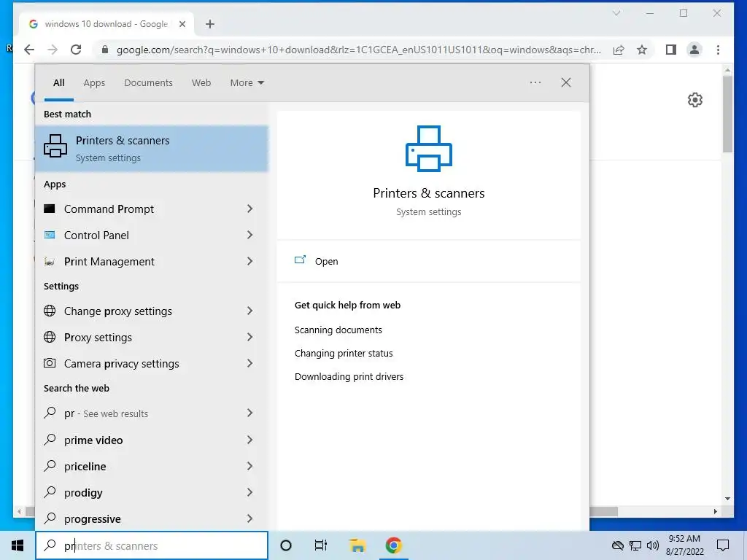747x560 pixels.
Task: Search the web for priceline
Action: point(85,467)
